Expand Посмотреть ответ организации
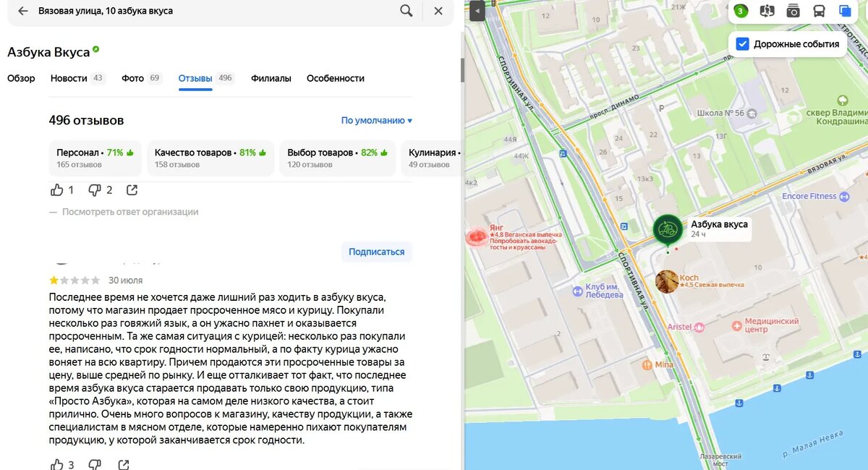 tap(130, 212)
